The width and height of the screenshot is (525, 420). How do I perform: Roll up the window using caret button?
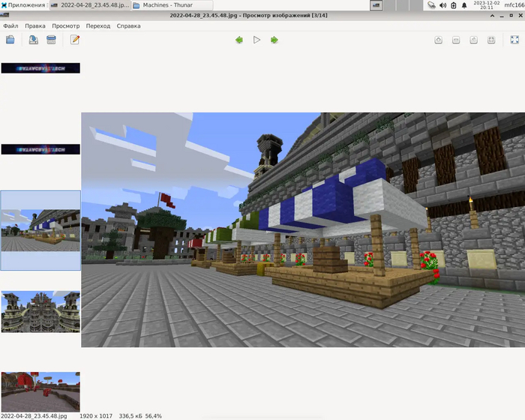point(492,16)
